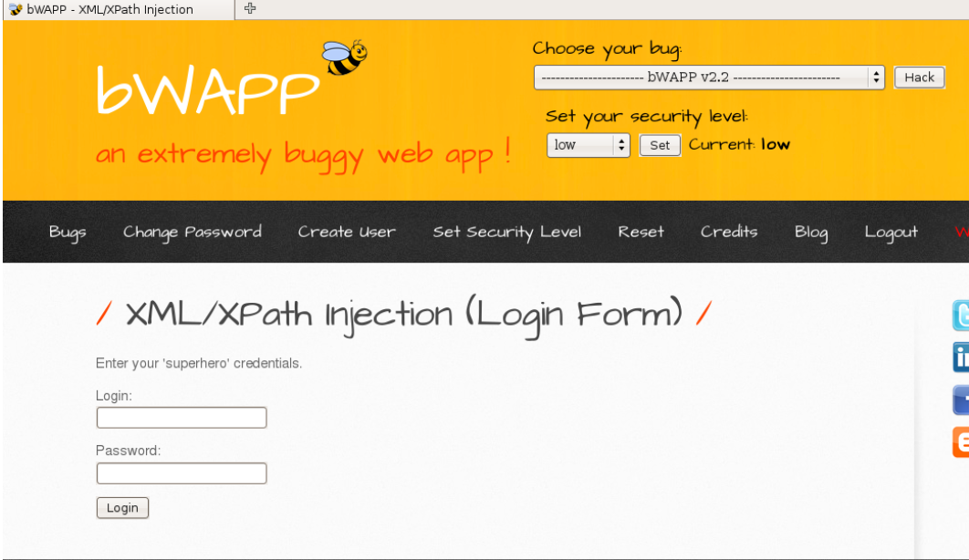Click the Hack button
Image resolution: width=969 pixels, height=560 pixels.
click(919, 78)
